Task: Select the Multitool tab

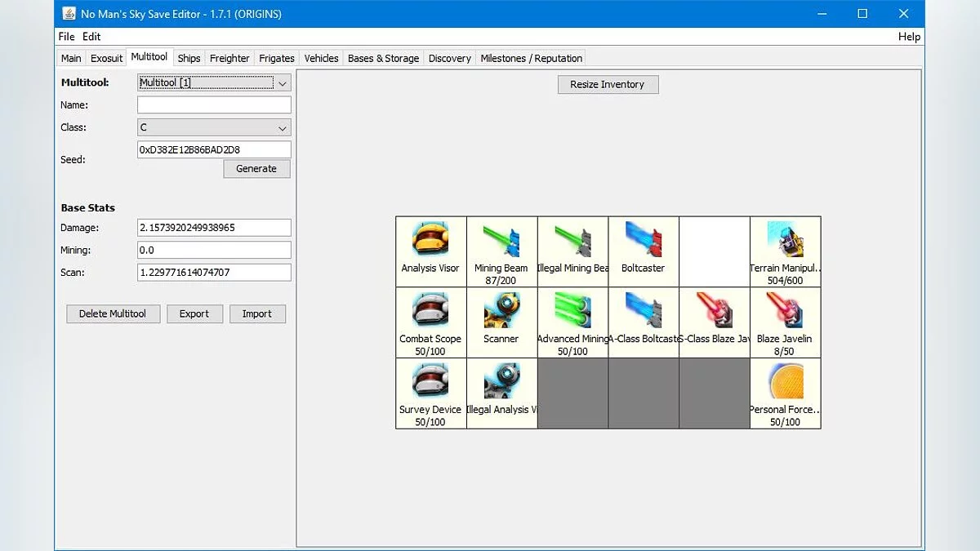Action: (149, 57)
